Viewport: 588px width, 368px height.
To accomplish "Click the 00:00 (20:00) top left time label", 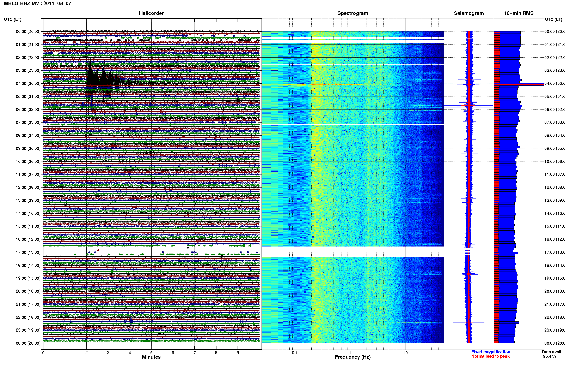I will 28,31.
